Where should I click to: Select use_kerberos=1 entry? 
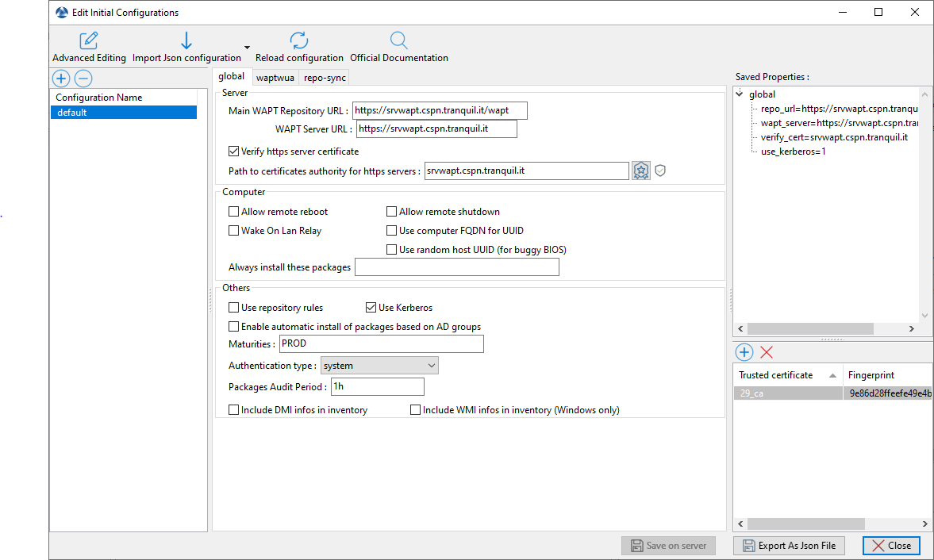click(x=793, y=152)
